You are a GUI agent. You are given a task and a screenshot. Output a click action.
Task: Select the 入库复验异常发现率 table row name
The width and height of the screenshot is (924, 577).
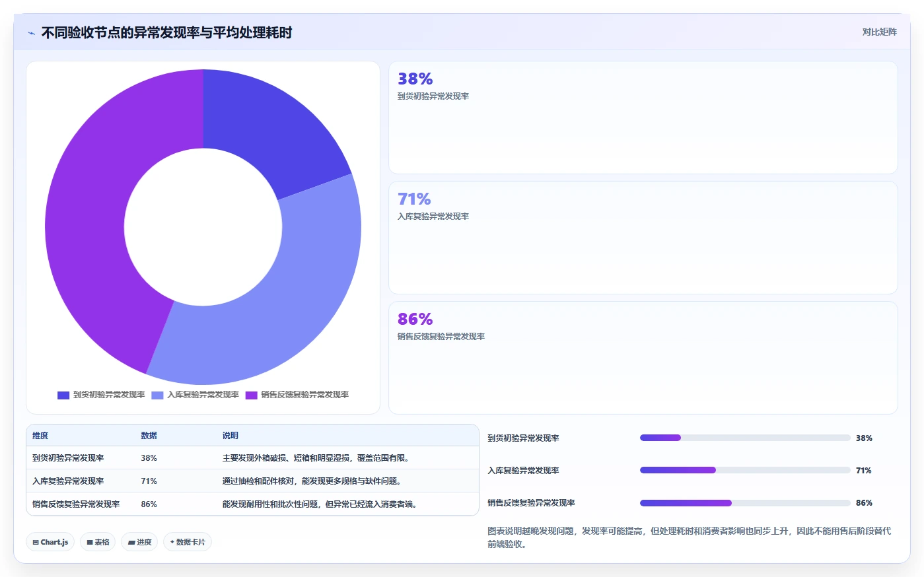[x=68, y=481]
